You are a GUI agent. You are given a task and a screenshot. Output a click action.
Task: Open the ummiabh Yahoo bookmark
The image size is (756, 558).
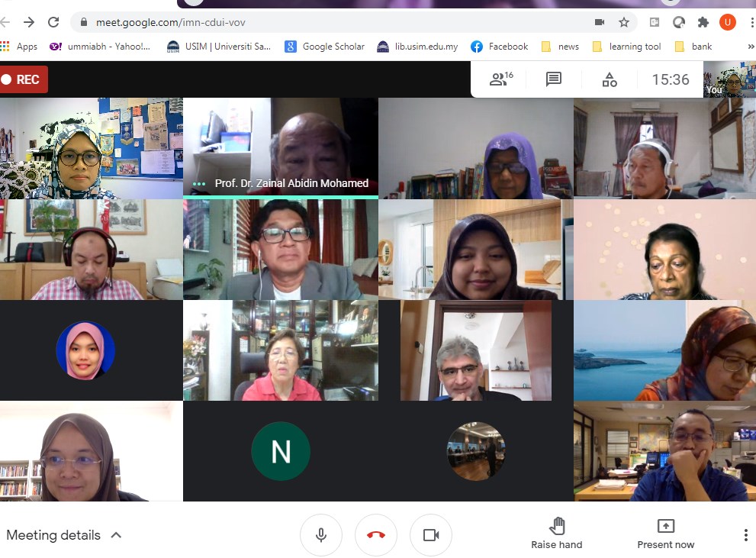(x=100, y=47)
